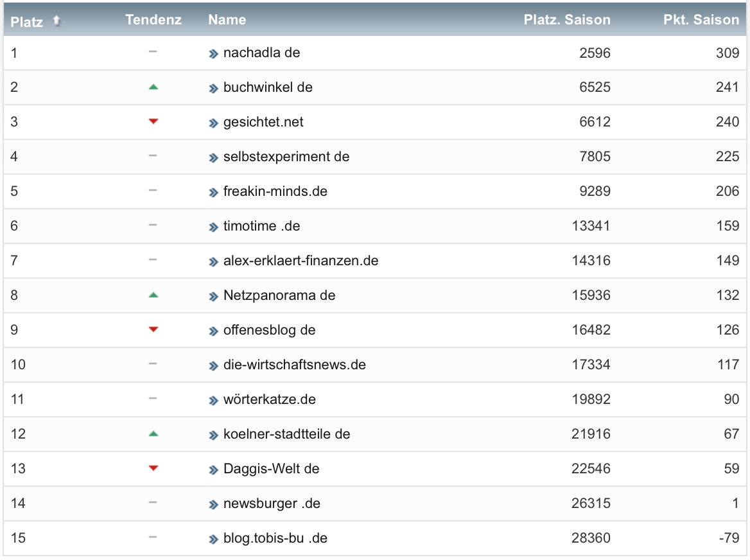Open the blog.tobis-bu .de link
The height and width of the screenshot is (560, 750).
coord(275,538)
